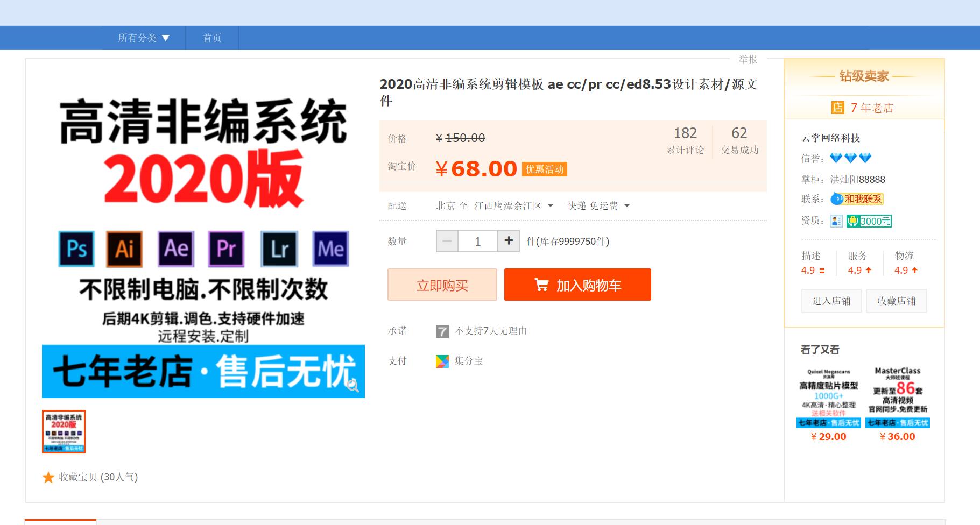Image resolution: width=980 pixels, height=525 pixels.
Task: Click the ¥29.00 price under Quixel item
Action: pos(829,437)
